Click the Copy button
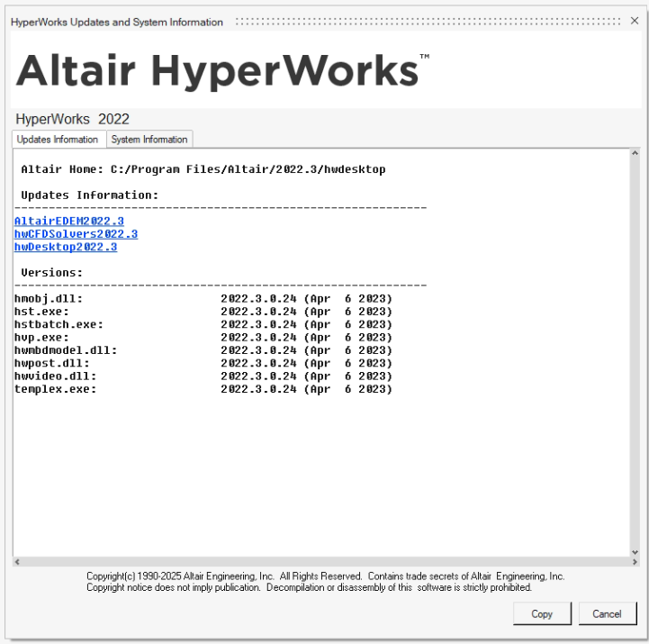Image resolution: width=649 pixels, height=644 pixels. point(542,613)
